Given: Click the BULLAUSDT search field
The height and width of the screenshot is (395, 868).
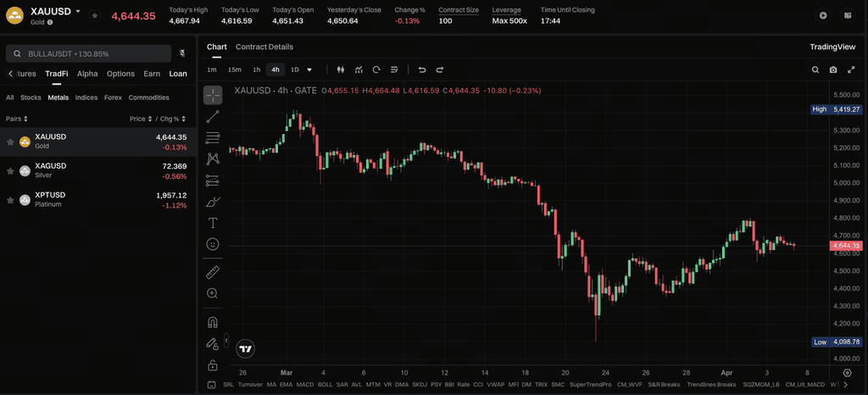Looking at the screenshot, I should (x=88, y=53).
